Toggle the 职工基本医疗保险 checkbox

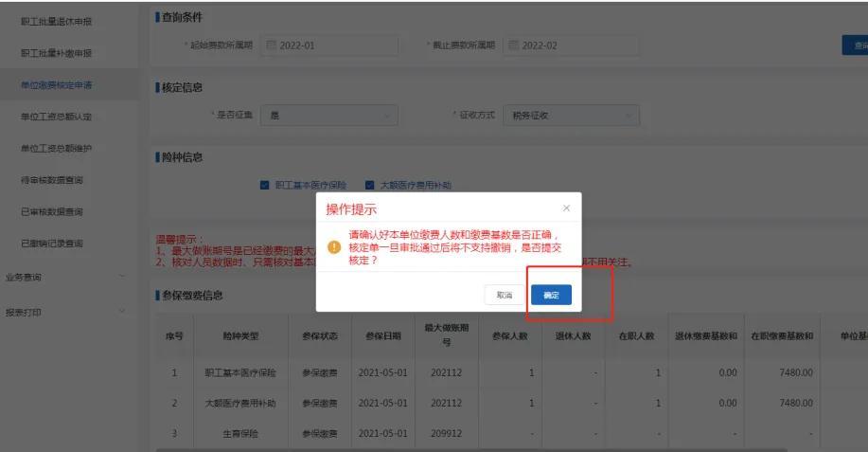[264, 185]
